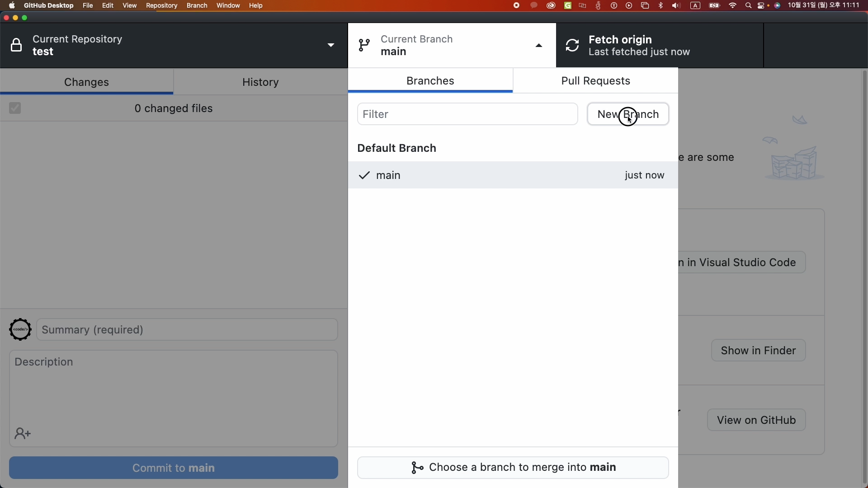This screenshot has width=868, height=488.
Task: Click the repository lock icon
Action: pos(17,45)
